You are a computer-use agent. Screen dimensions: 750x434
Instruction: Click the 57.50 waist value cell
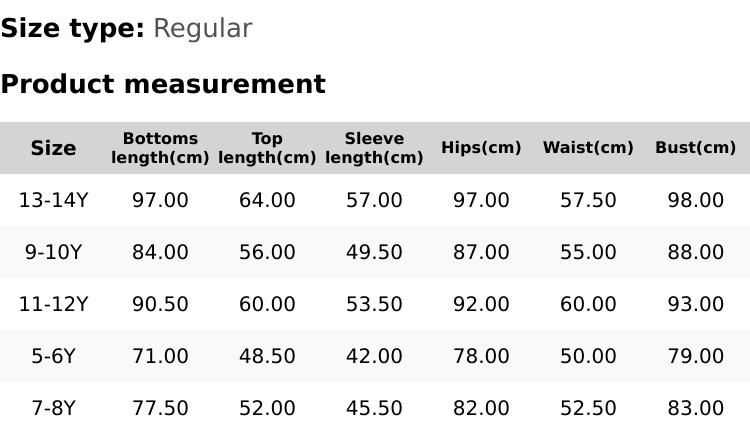(588, 200)
